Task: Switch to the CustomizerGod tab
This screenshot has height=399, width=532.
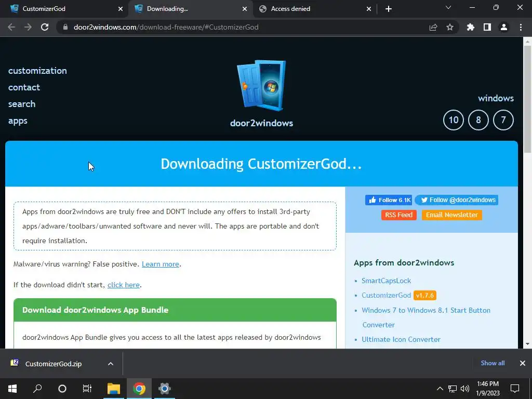Action: [64, 9]
